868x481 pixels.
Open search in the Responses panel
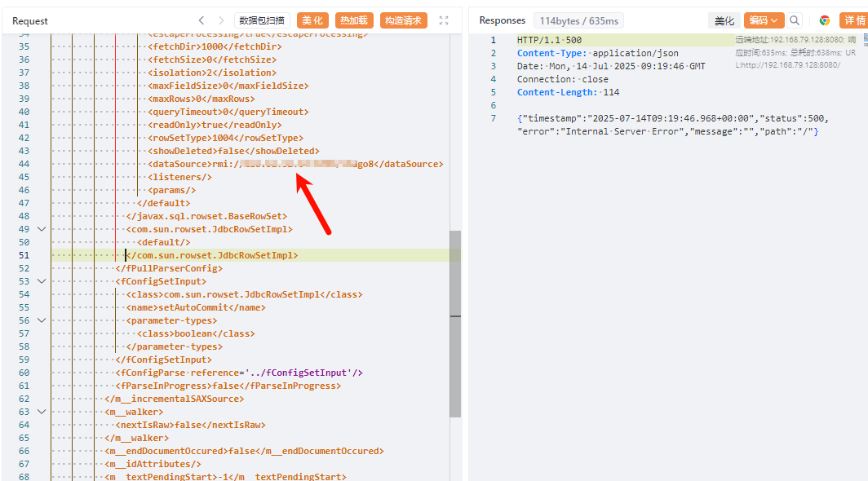(794, 20)
